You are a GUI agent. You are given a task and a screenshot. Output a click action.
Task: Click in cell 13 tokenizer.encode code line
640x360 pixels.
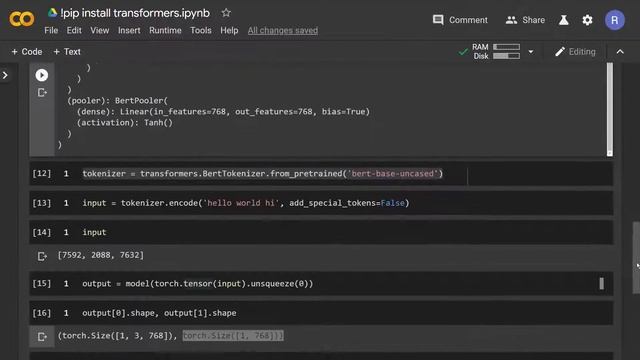pos(246,203)
